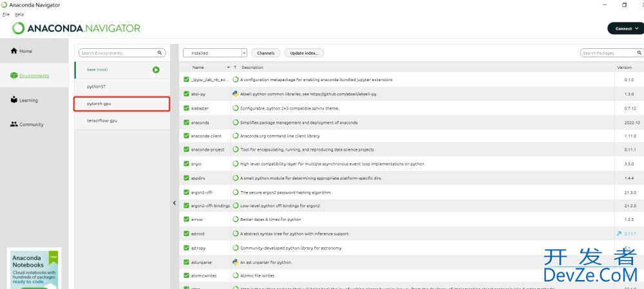
Task: Toggle the absl-py package checkbox
Action: (187, 94)
